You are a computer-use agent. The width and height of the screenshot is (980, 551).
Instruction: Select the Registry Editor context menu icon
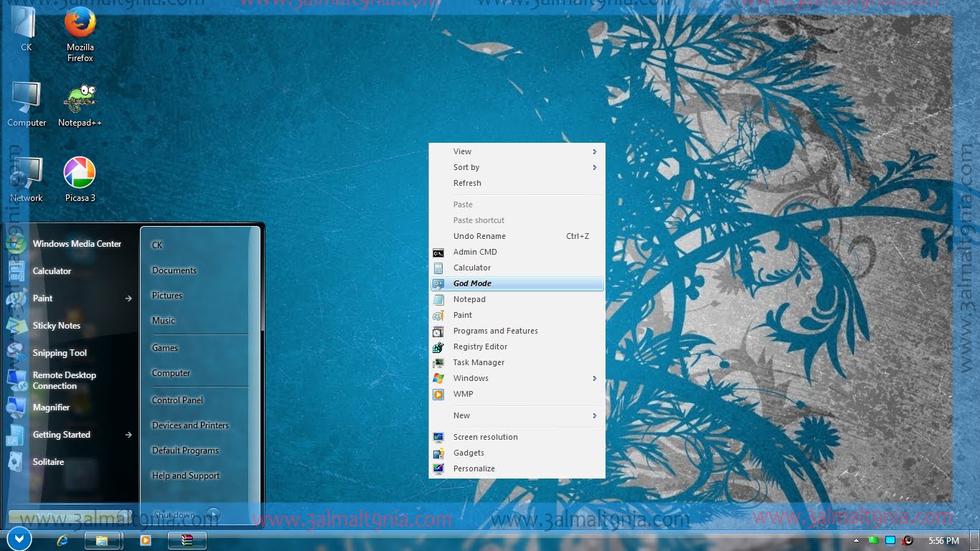(439, 347)
